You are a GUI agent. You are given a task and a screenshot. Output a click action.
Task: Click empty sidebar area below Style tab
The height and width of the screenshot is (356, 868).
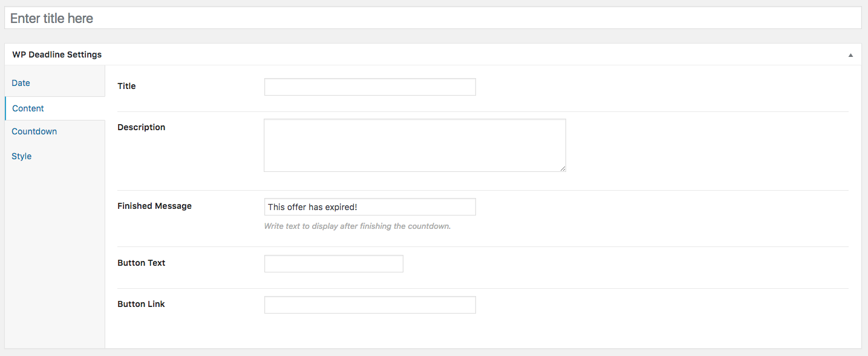pos(54,254)
